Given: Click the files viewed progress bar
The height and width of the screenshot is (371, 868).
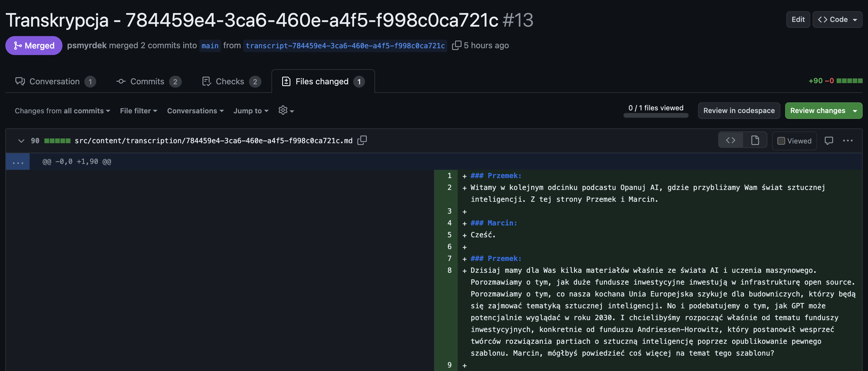Looking at the screenshot, I should 655,115.
